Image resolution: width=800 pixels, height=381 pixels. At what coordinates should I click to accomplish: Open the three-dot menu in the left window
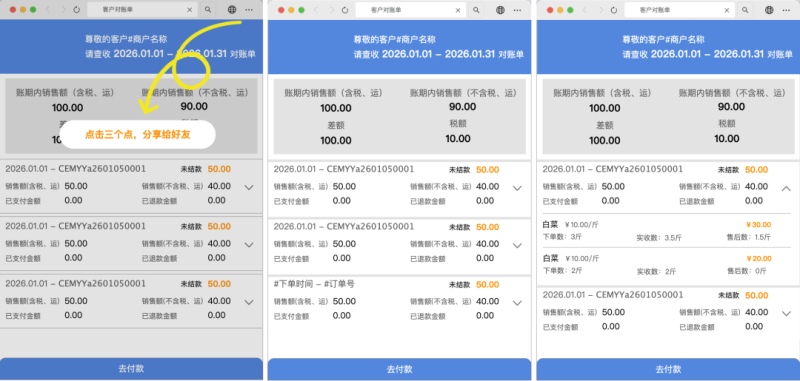(248, 10)
